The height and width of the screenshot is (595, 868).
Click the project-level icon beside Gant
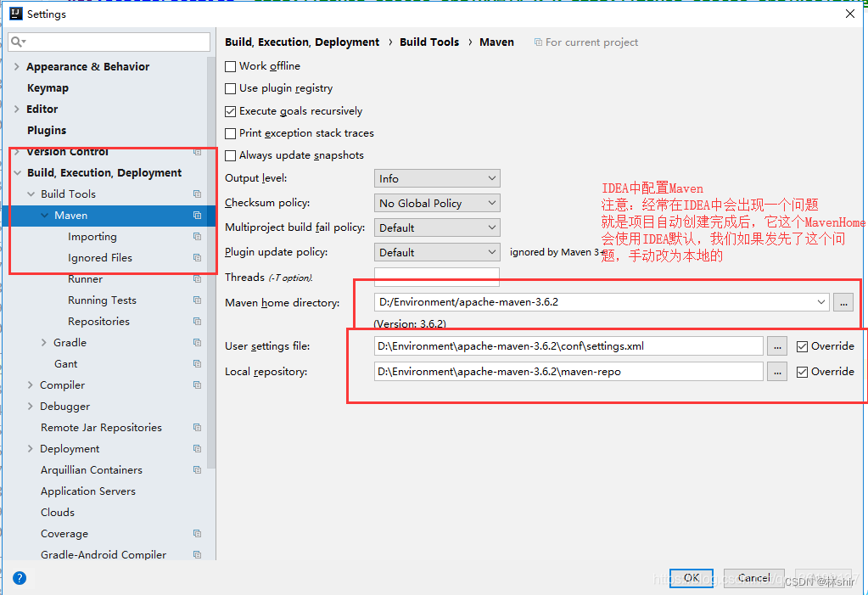[x=197, y=363]
